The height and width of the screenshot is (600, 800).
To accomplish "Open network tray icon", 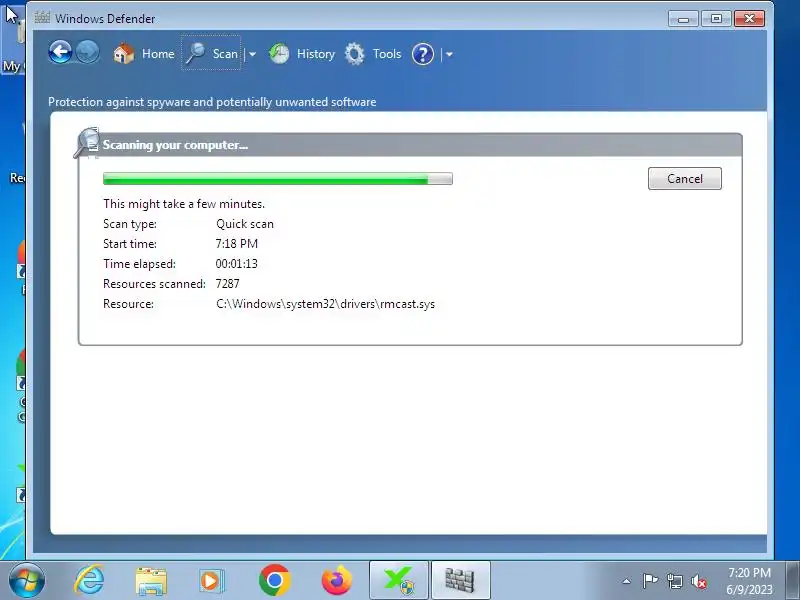I will pyautogui.click(x=674, y=581).
